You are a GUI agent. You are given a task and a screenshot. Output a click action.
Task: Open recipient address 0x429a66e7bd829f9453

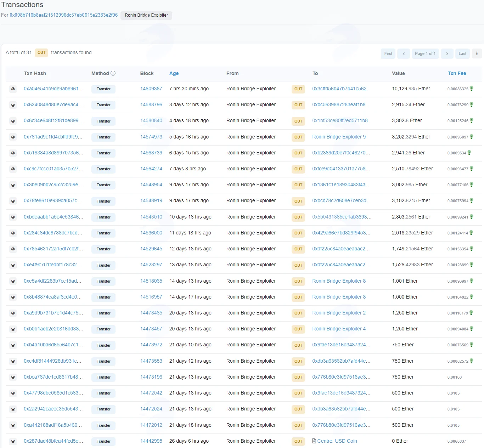tap(341, 233)
